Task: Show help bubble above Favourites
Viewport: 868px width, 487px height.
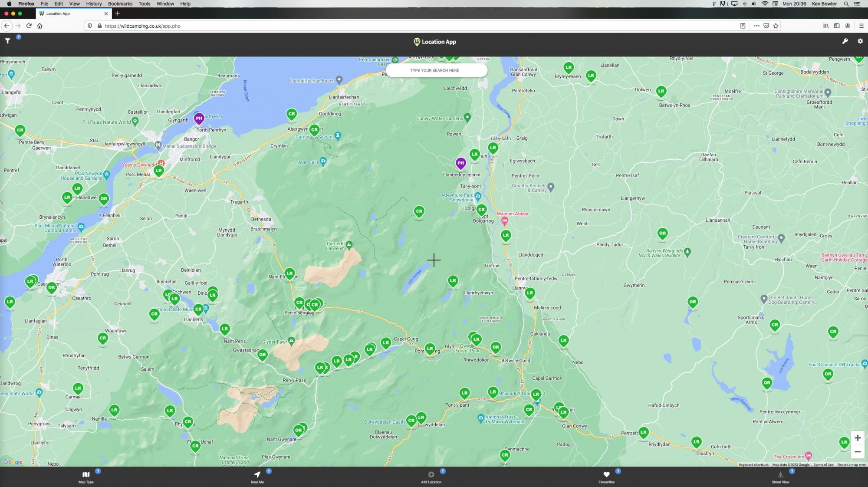Action: click(x=618, y=471)
